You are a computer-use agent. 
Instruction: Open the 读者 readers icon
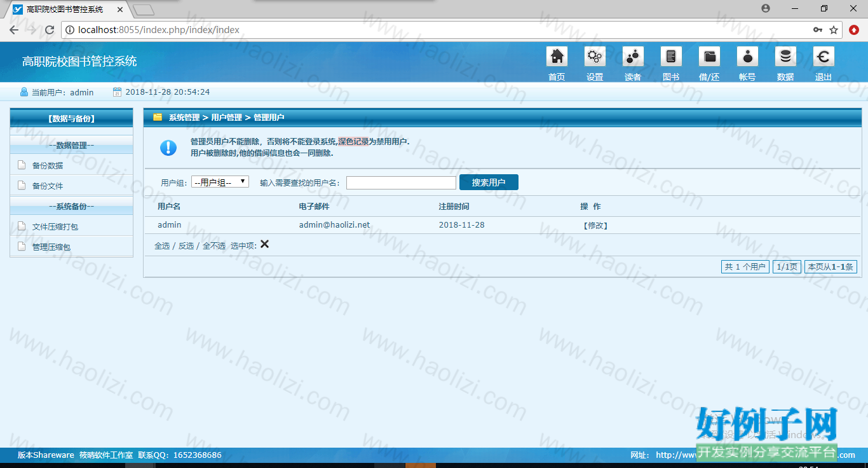(x=633, y=57)
